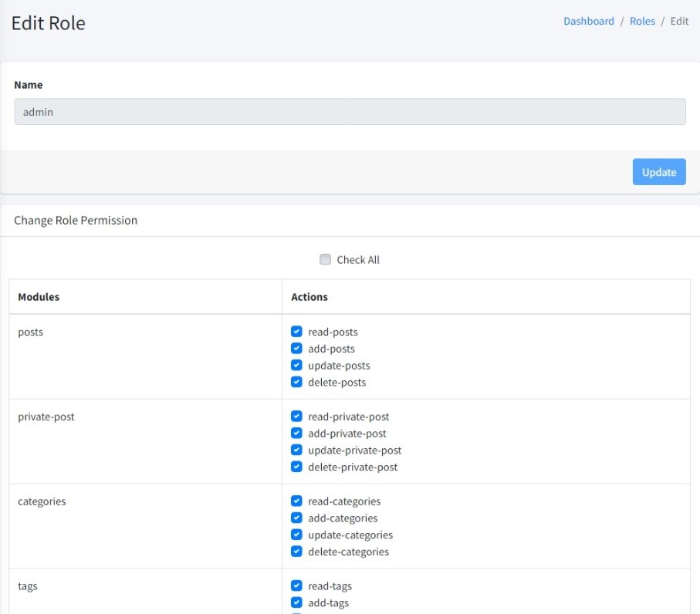Screen dimensions: 700x614
Task: Toggle the update-posts checkbox
Action: tap(296, 366)
